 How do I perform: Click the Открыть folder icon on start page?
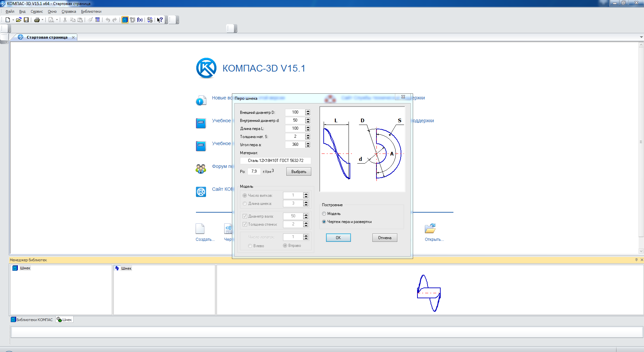[430, 228]
